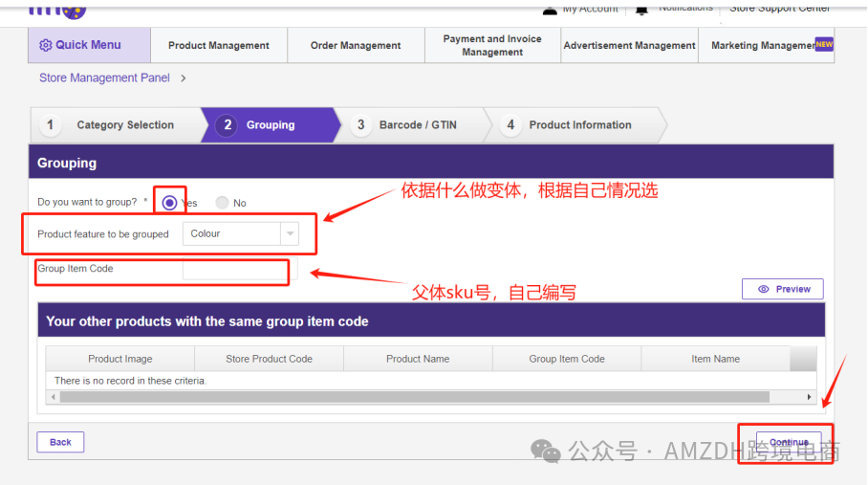
Task: Open the Colour feature dropdown
Action: coord(241,233)
